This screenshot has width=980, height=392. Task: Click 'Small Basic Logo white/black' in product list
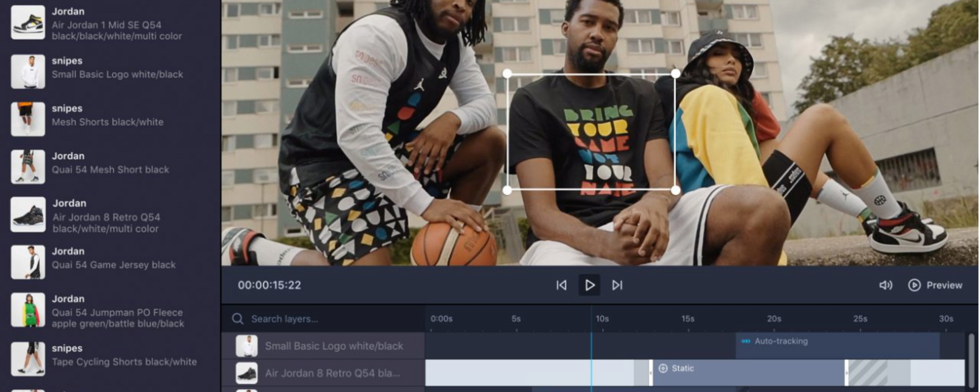pyautogui.click(x=117, y=75)
